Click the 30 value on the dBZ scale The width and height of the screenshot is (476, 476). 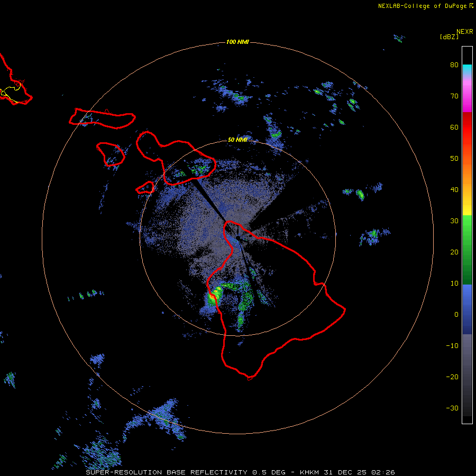[x=454, y=221]
